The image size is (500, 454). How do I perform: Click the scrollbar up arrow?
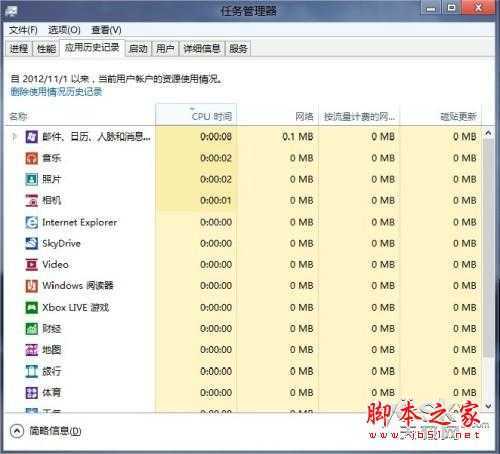point(488,133)
